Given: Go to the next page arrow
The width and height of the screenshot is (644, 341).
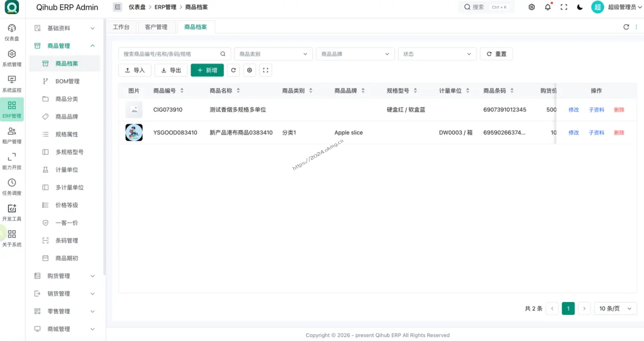Looking at the screenshot, I should coord(584,308).
